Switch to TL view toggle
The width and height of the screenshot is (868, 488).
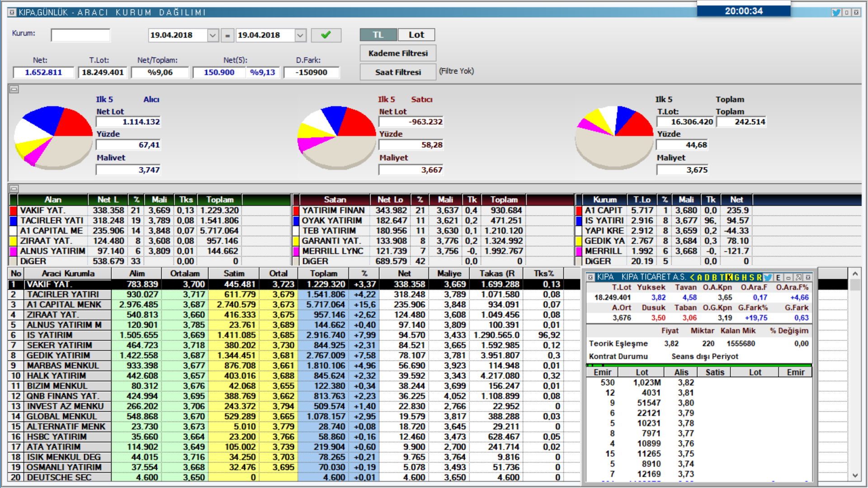point(378,35)
